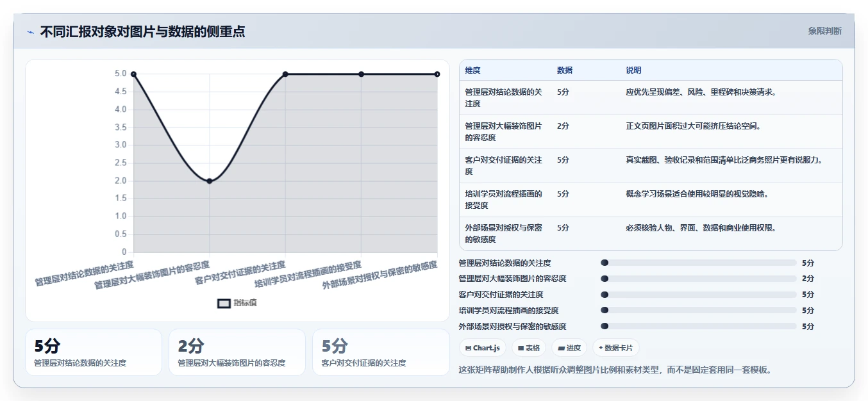Click table cell 管理层对大幅装饰图片的容忍度
Screen dimensions: 868x401
[x=504, y=131]
